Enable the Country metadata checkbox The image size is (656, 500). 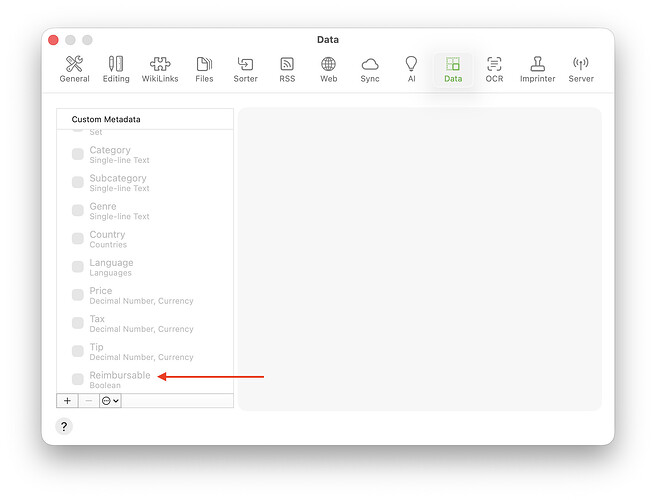pyautogui.click(x=78, y=238)
